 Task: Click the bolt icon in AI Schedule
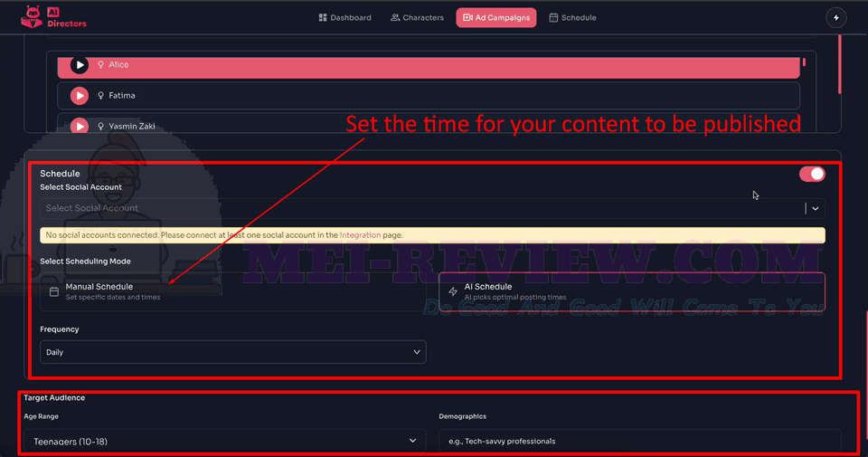(x=453, y=292)
